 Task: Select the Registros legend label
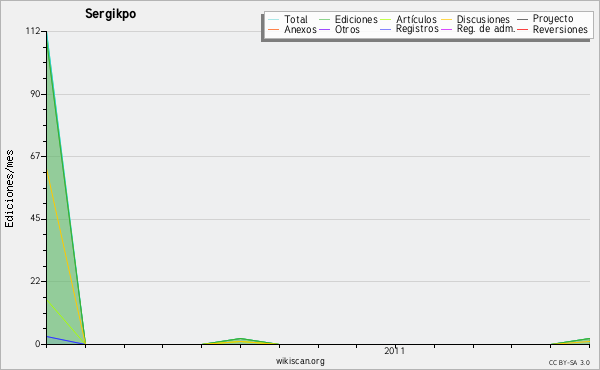[x=417, y=29]
